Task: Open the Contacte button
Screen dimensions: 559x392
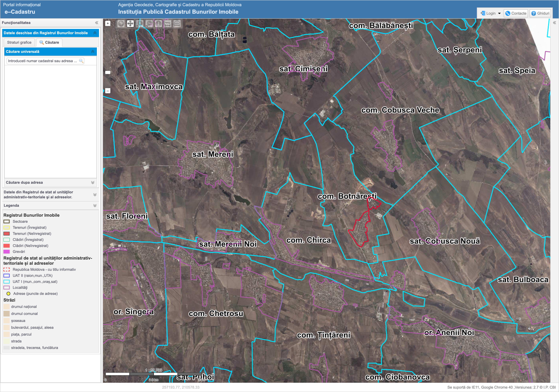Action: 516,13
